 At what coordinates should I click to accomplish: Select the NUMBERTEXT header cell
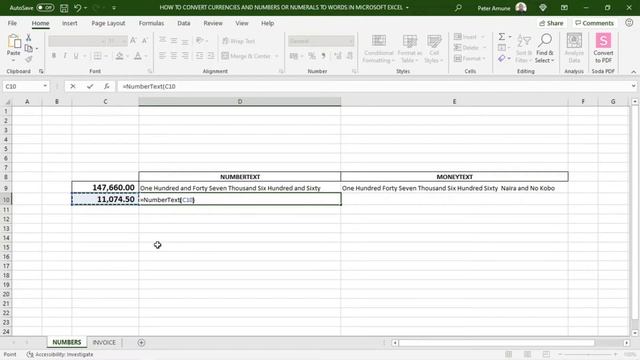click(x=240, y=177)
